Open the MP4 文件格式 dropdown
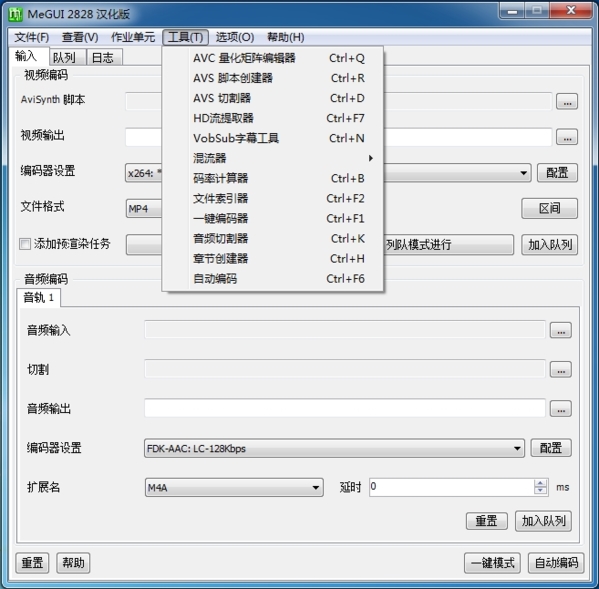 click(x=144, y=209)
